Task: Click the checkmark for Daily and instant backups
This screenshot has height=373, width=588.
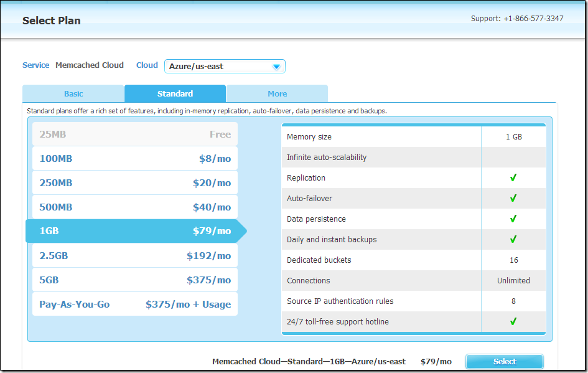Action: [513, 239]
